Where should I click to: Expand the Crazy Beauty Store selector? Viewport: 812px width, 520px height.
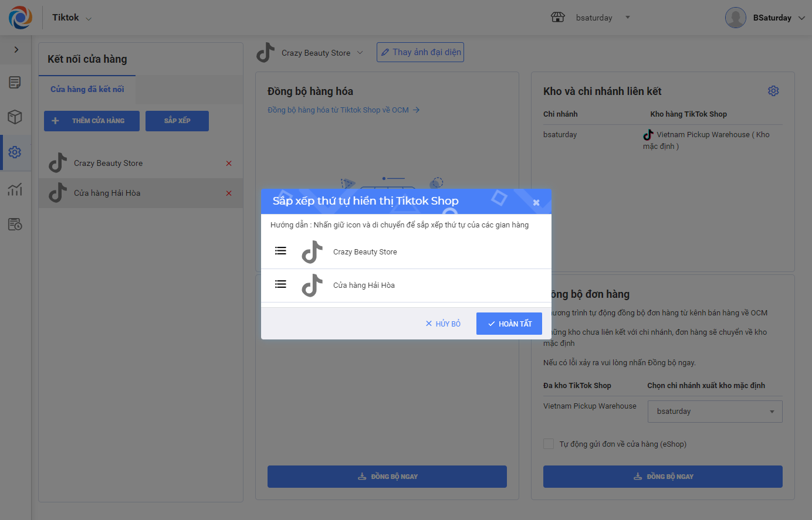coord(360,53)
